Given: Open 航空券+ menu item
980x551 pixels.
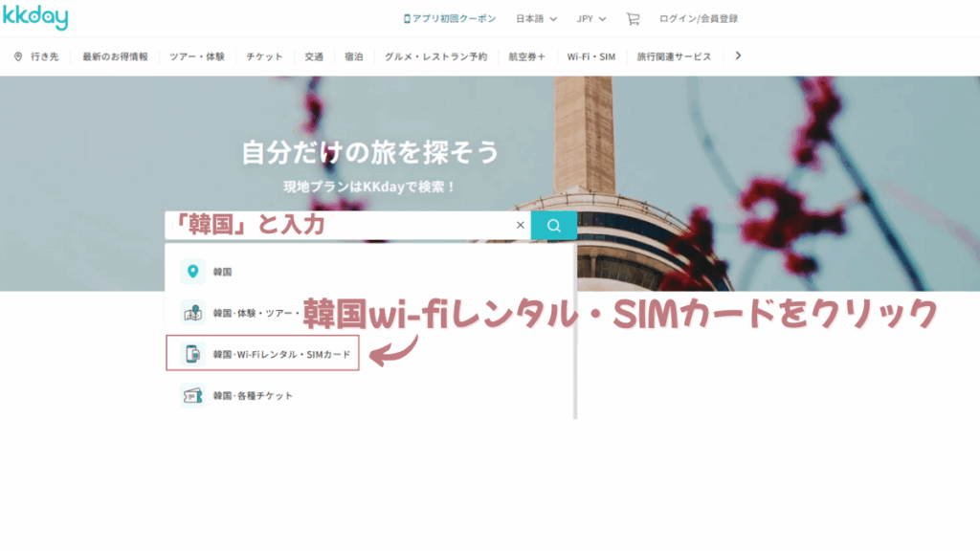Looking at the screenshot, I should tap(527, 56).
